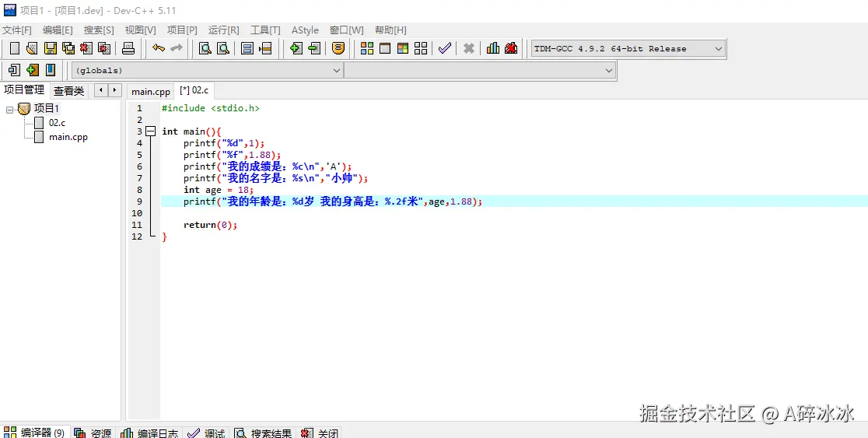Open Replace with the second magnifier icon
868x438 pixels.
[x=223, y=48]
